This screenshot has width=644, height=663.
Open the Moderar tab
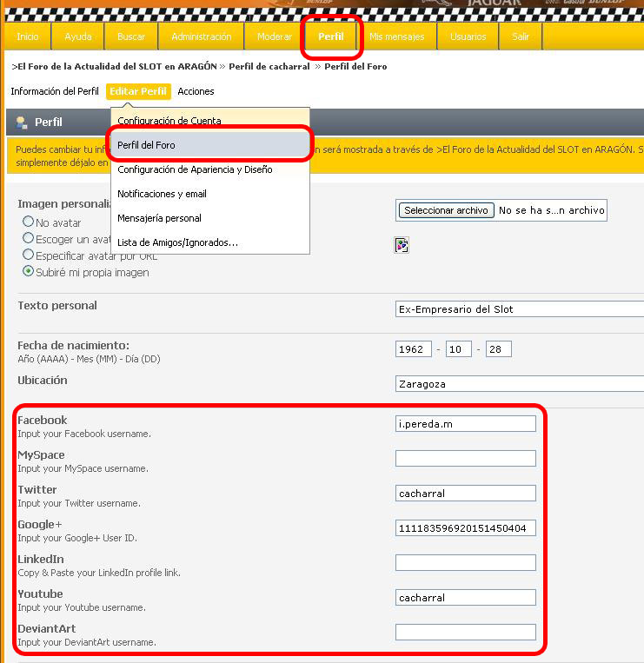coord(275,36)
